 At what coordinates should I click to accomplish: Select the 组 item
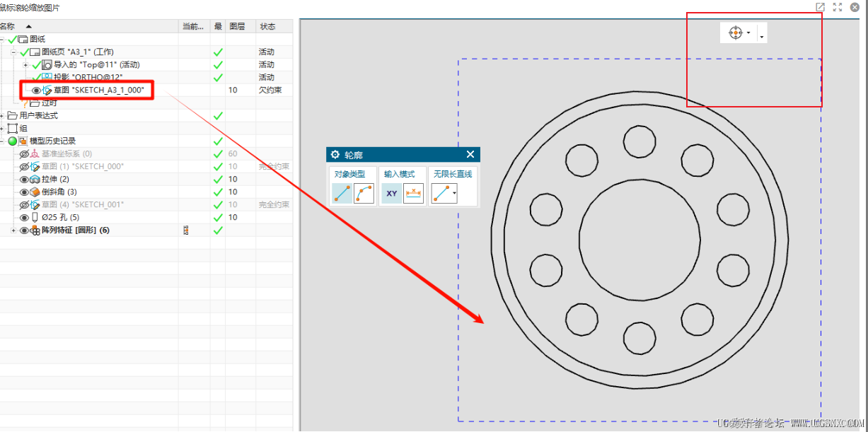point(23,128)
